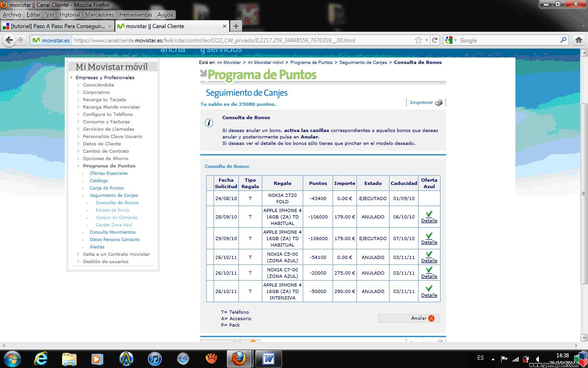Image resolution: width=588 pixels, height=368 pixels.
Task: Open the Herramientas menu
Action: (136, 15)
